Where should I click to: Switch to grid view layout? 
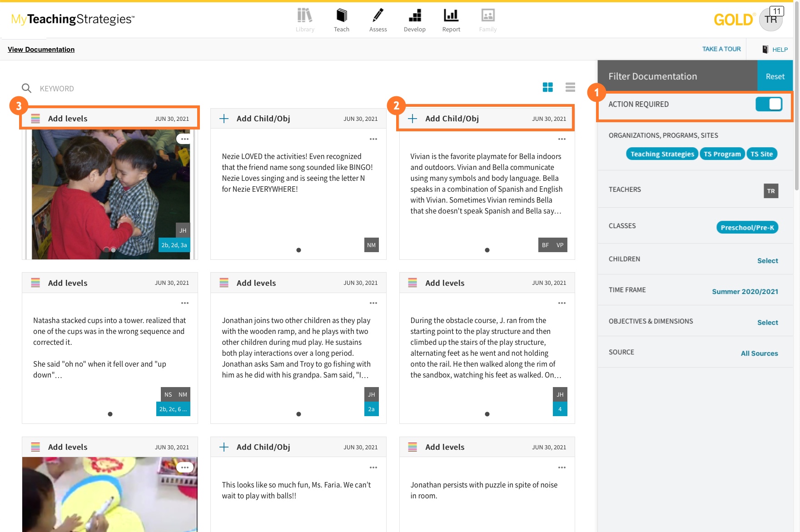548,87
